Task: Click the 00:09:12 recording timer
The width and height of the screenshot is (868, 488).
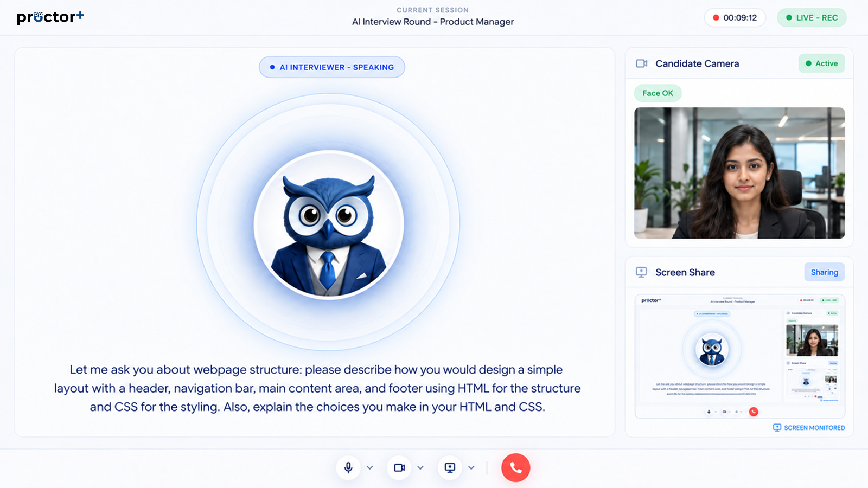Action: tap(735, 17)
